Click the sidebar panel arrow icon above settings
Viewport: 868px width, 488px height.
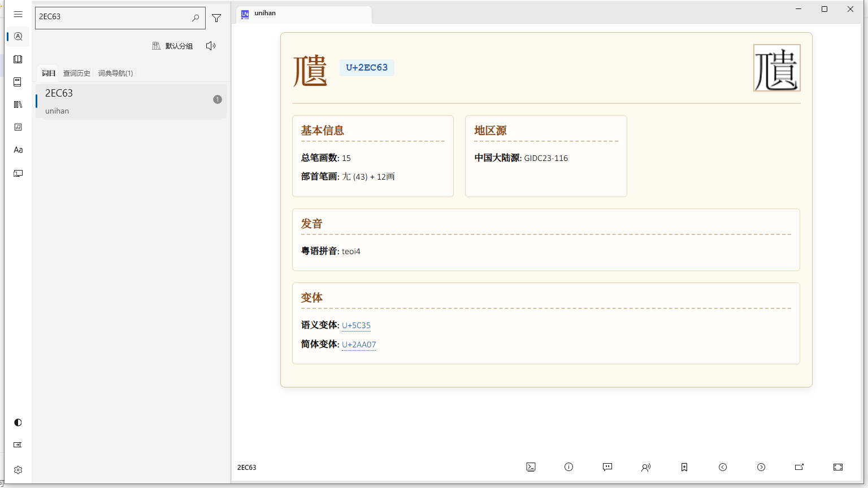(x=18, y=445)
